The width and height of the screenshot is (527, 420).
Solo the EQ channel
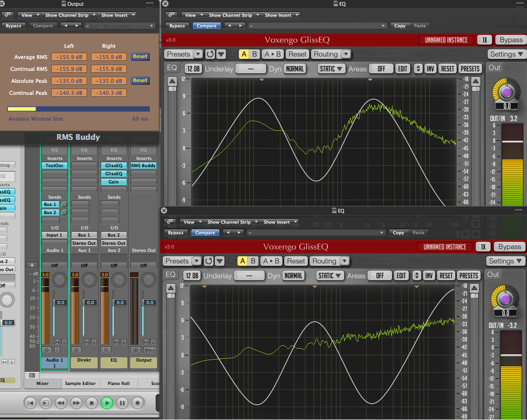(123, 342)
